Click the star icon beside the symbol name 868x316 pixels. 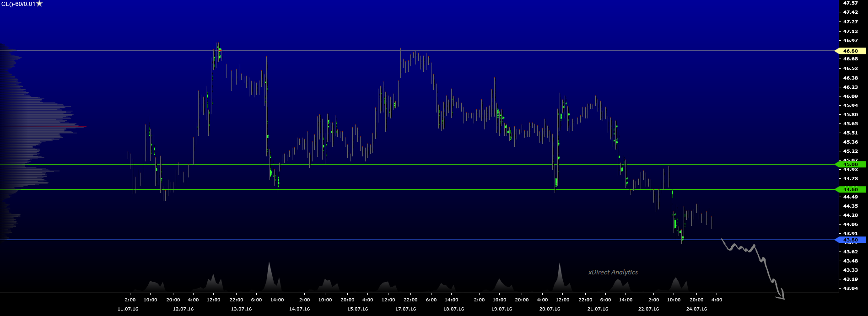pos(39,4)
